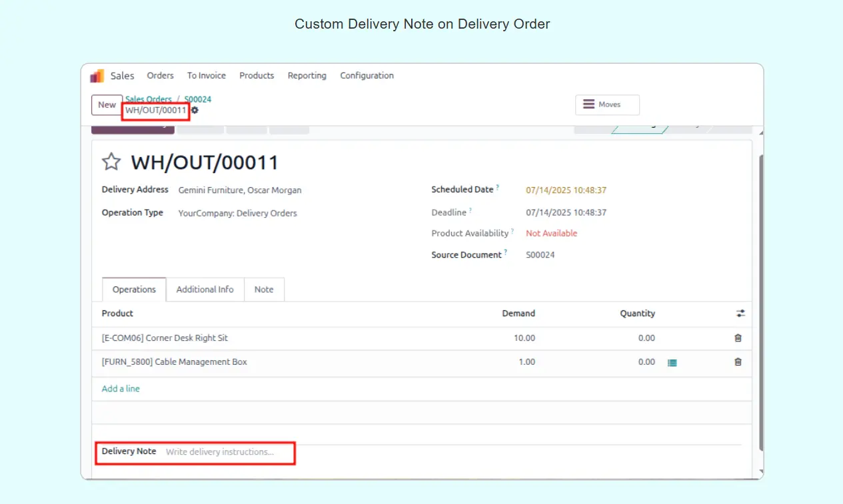
Task: Delete the Corner Desk Right Sit line
Action: click(738, 338)
